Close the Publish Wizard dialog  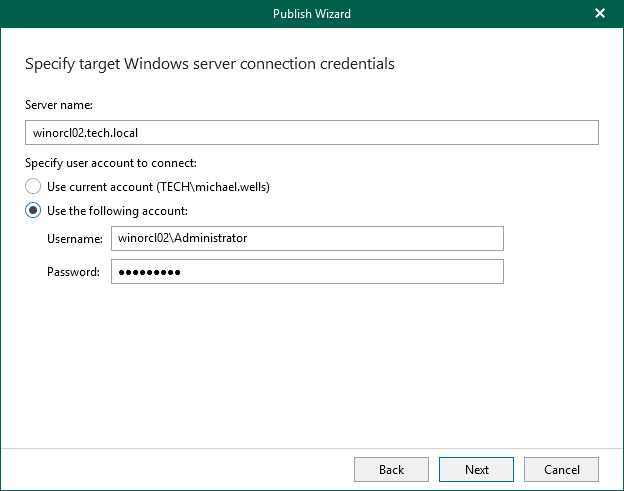coord(600,14)
